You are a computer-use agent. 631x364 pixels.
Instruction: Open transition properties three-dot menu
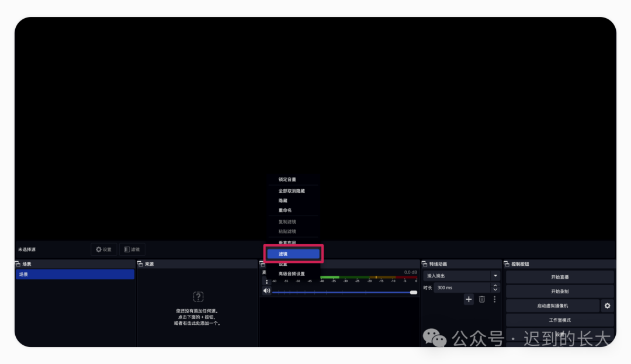[494, 299]
